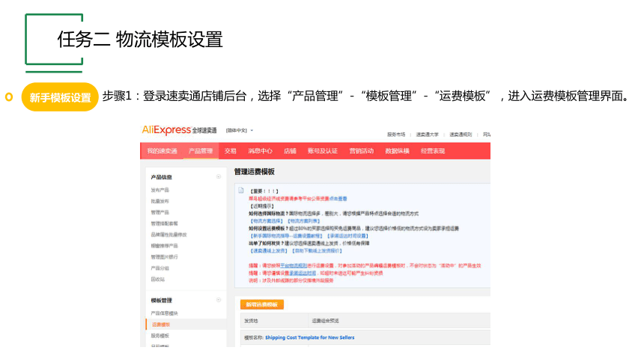
Task: Open 管理图片银行 in the sidebar
Action: (x=164, y=257)
